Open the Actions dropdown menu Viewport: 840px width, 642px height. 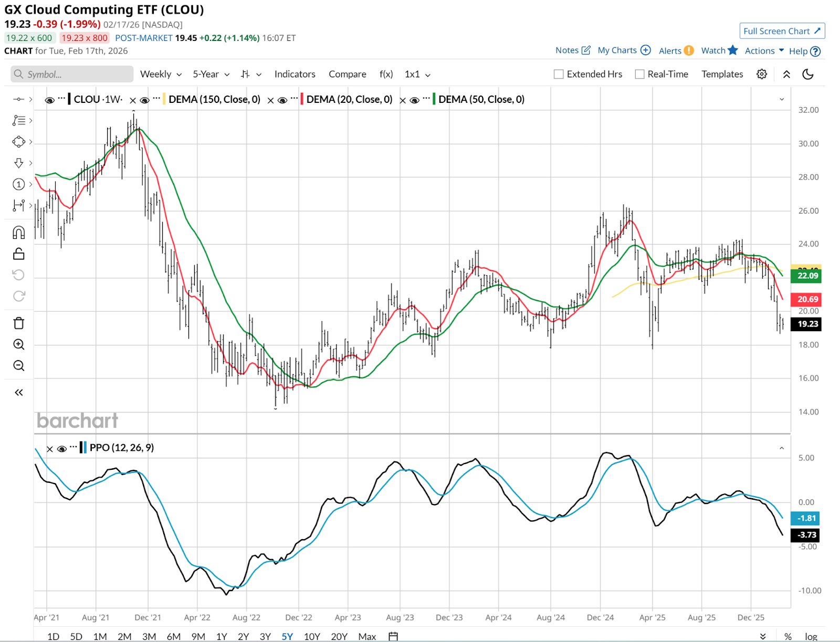[764, 50]
